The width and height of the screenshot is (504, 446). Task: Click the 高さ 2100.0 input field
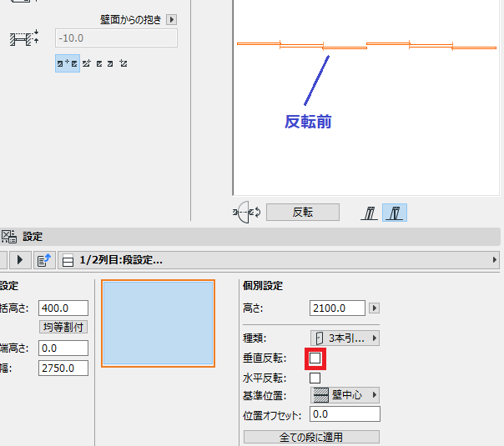(337, 308)
